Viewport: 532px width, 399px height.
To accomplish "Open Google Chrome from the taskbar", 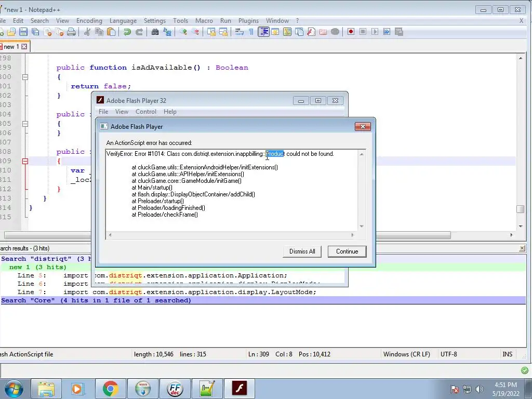I will pyautogui.click(x=110, y=389).
